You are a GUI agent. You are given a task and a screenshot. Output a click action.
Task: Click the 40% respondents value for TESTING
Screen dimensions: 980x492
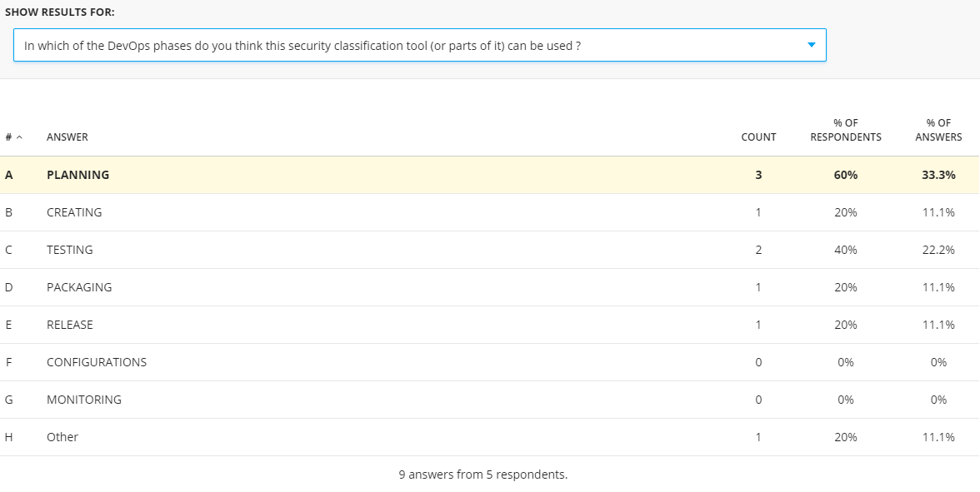coord(845,250)
